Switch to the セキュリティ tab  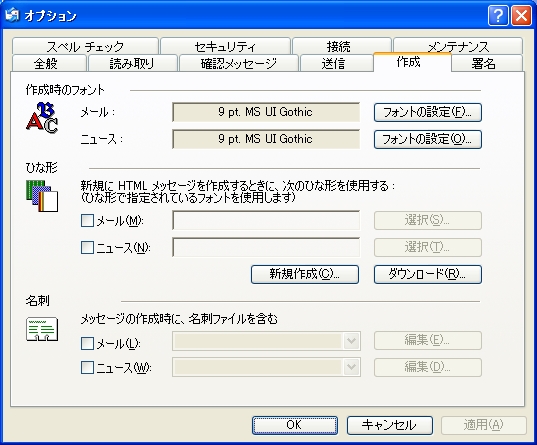tap(225, 46)
